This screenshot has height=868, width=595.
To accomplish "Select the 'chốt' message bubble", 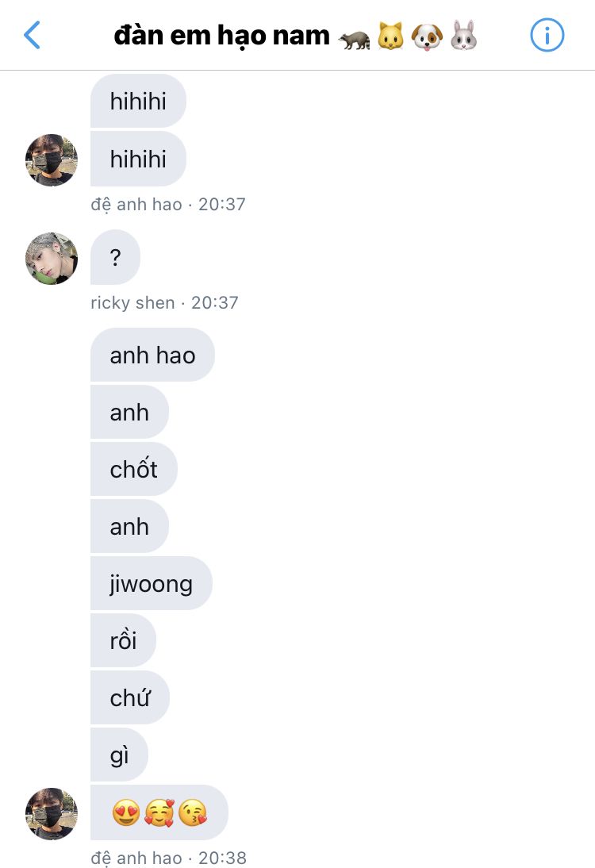I will (133, 469).
